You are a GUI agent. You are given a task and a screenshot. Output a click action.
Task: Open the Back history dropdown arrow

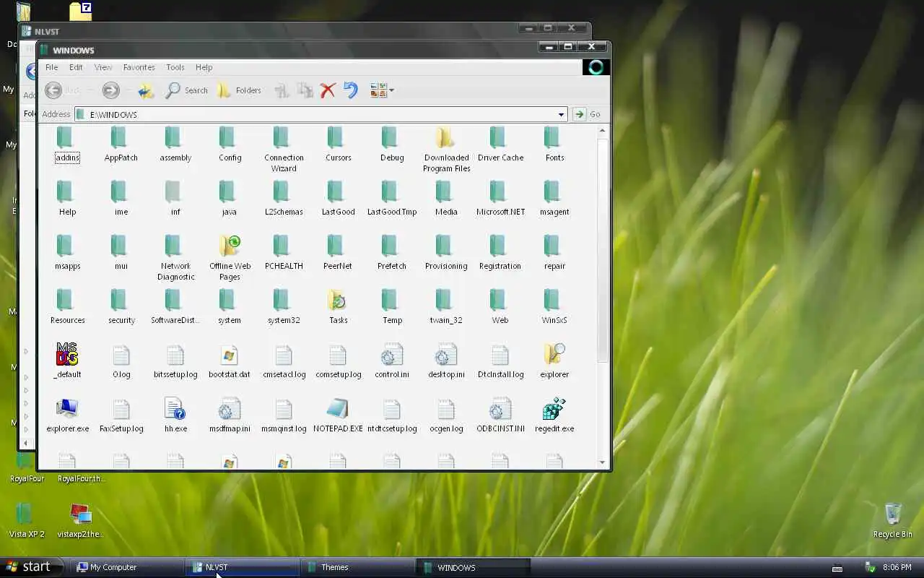(90, 90)
